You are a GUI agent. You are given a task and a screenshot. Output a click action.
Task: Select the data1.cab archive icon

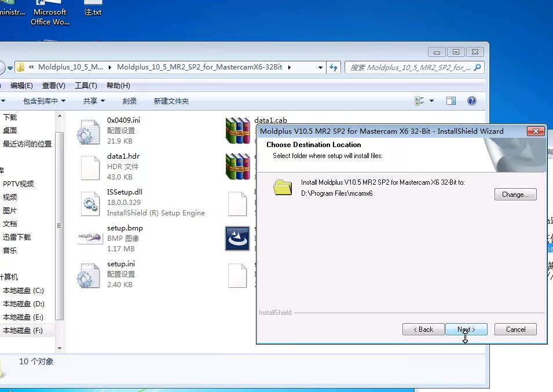(238, 130)
